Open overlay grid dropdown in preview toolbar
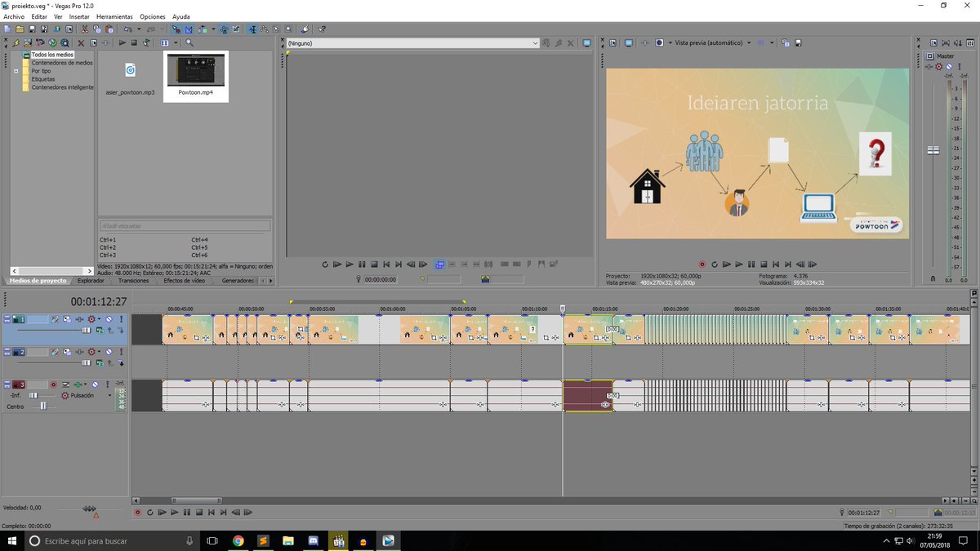 click(x=772, y=42)
